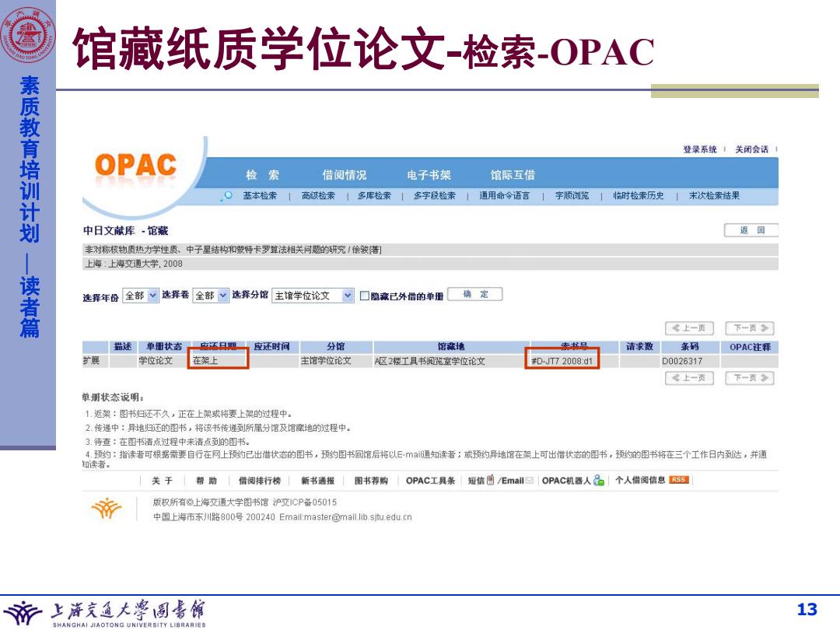Click the upper 下一页 button

[750, 328]
